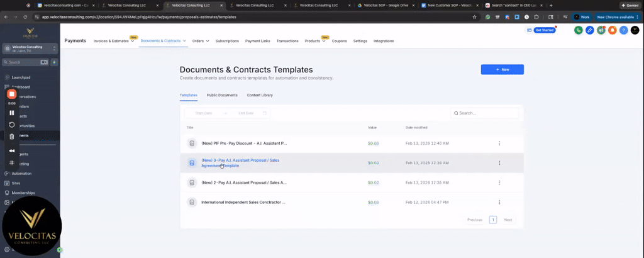Open the three-dot menu for the International Independent Sales row
Screen dimensions: 644x258
click(499, 202)
